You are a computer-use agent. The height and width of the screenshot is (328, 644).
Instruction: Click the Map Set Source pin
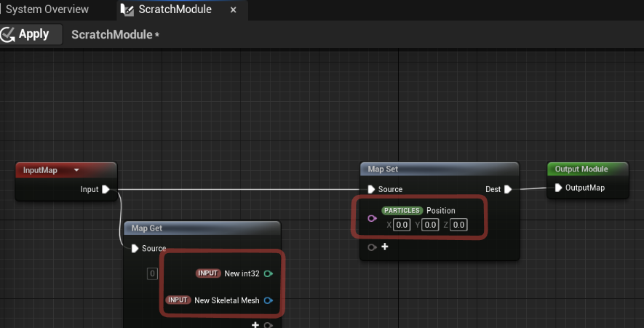[x=371, y=189]
